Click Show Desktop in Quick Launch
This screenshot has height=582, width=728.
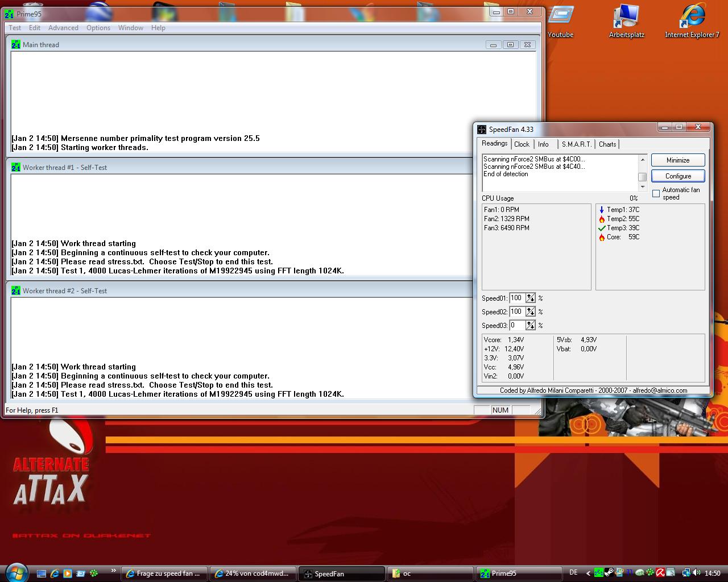pyautogui.click(x=41, y=573)
